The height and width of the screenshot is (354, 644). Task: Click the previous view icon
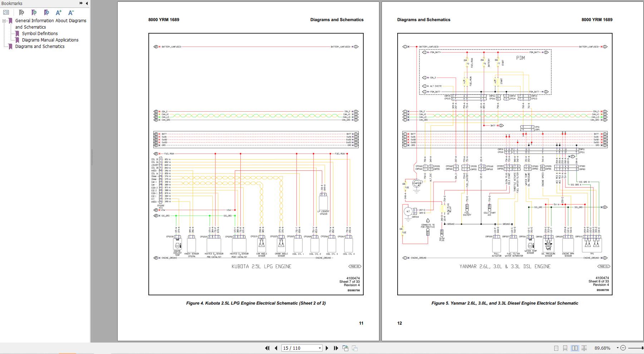[345, 348]
